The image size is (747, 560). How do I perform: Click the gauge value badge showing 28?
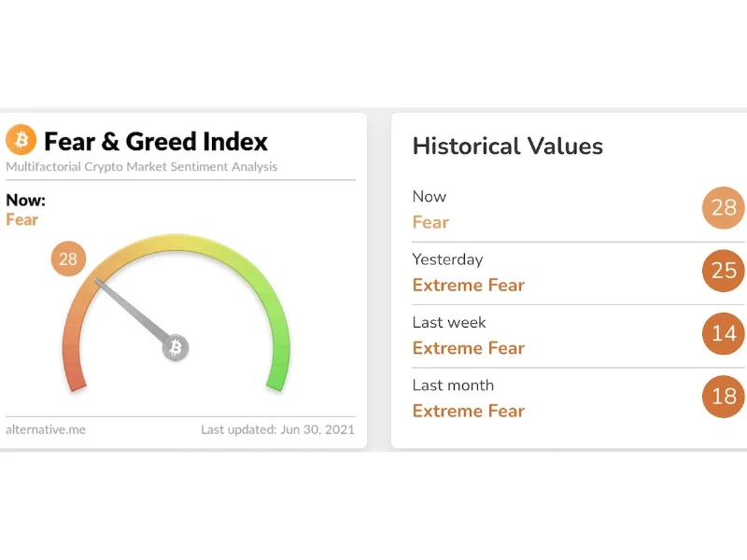pyautogui.click(x=68, y=259)
